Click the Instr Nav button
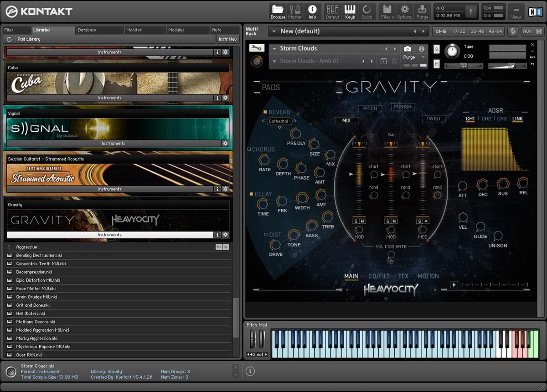547x392 pixels. (228, 39)
